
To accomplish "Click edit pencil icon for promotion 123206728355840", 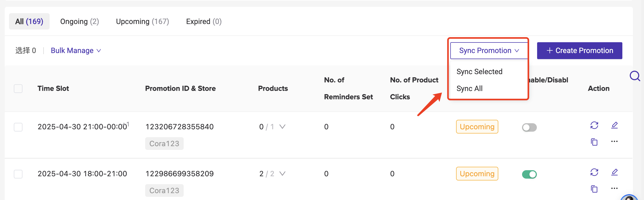I will tap(614, 125).
